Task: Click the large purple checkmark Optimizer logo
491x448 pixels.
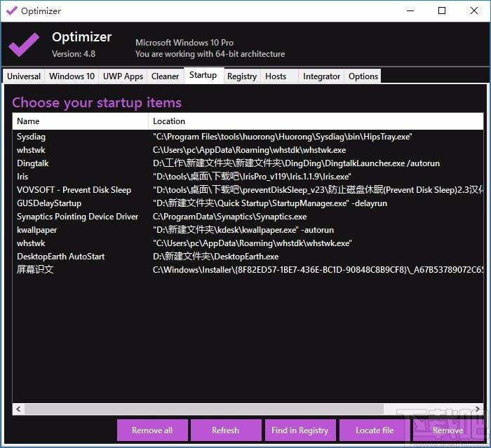Action: (24, 45)
